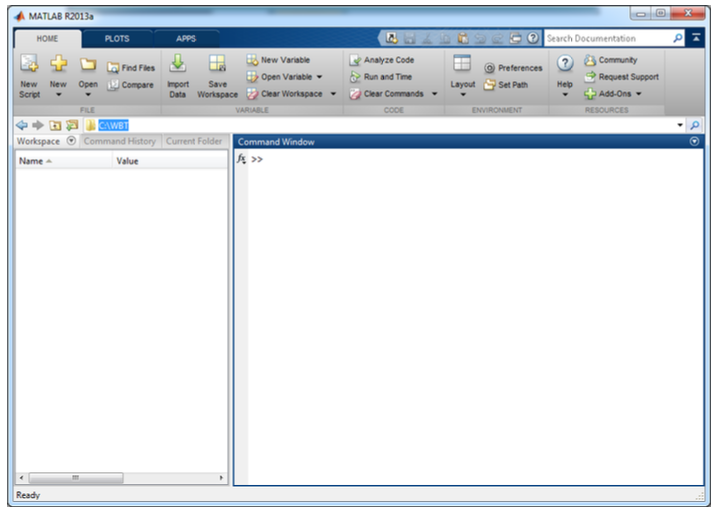Open Workspace panel actions menu
The image size is (718, 515).
click(71, 141)
